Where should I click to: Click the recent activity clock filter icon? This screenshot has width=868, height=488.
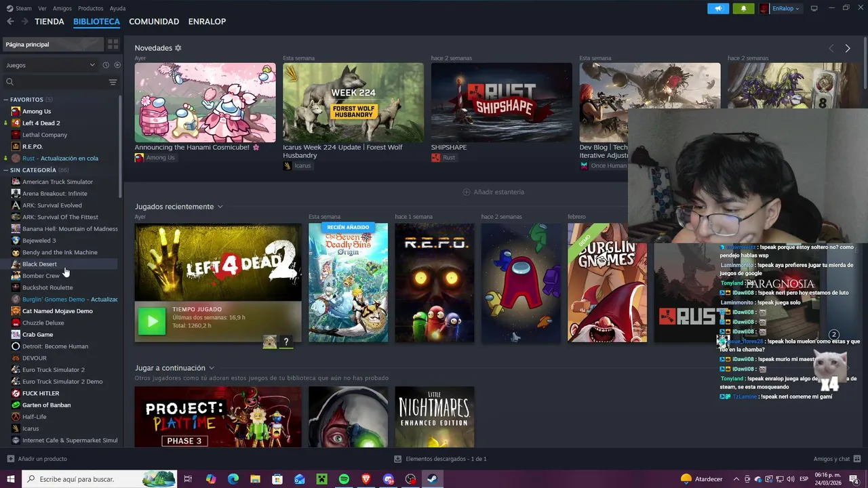[106, 65]
